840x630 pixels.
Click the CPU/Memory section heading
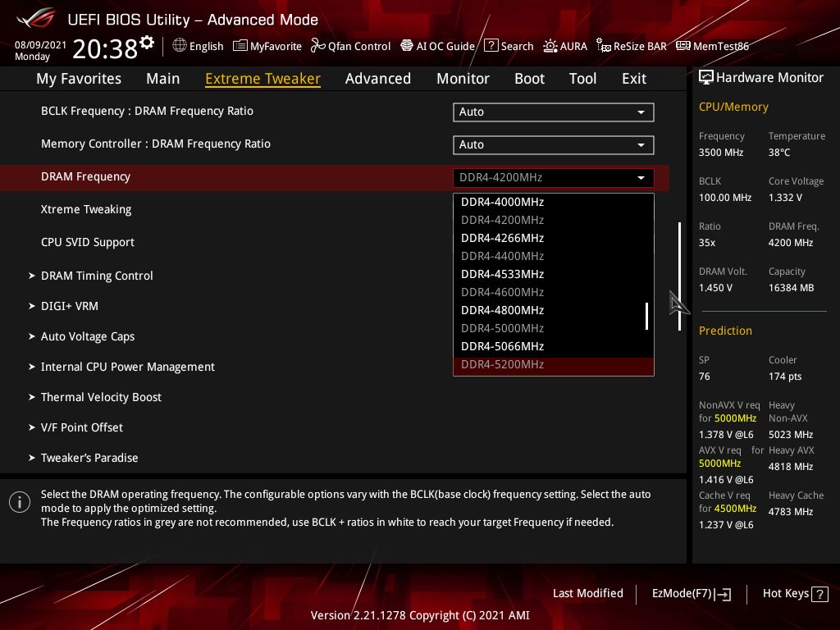[x=733, y=107]
